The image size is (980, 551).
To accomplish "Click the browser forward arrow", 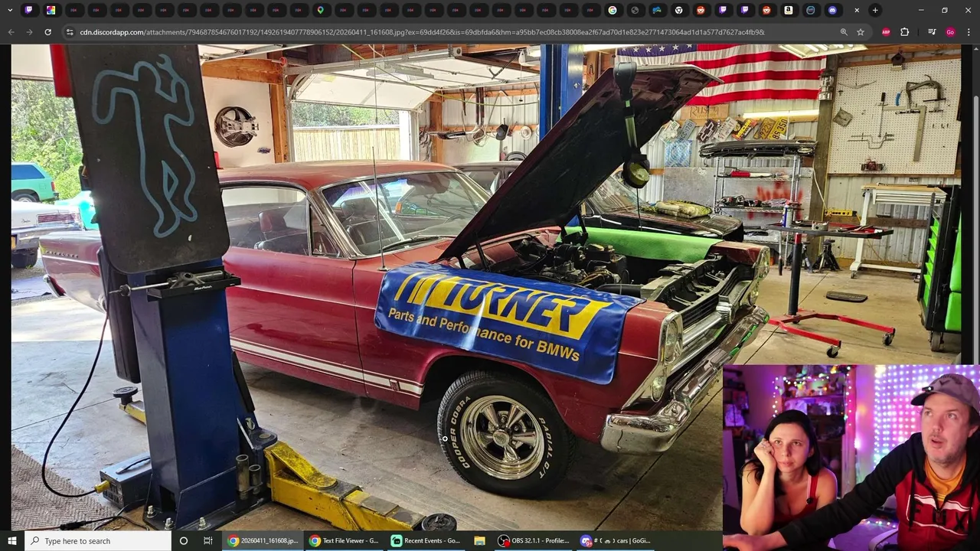I will click(29, 32).
